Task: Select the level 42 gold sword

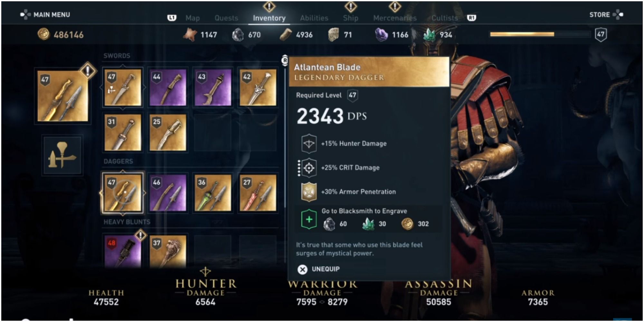Action: 258,88
